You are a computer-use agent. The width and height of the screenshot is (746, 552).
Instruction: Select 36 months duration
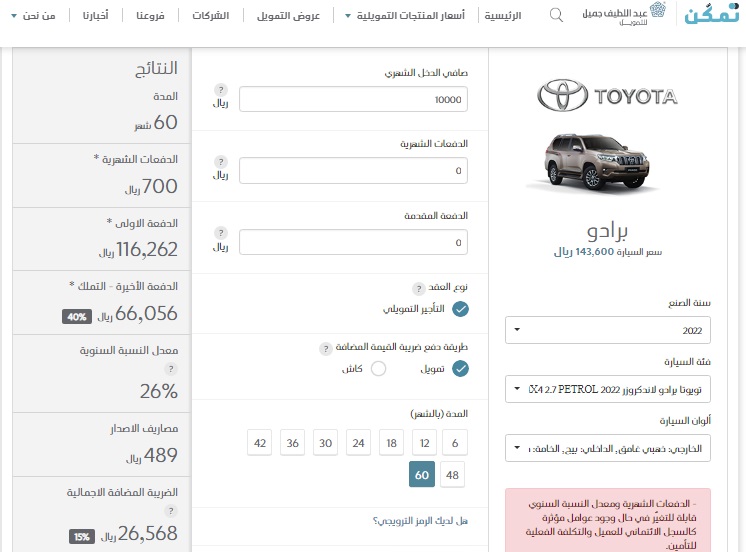(293, 443)
